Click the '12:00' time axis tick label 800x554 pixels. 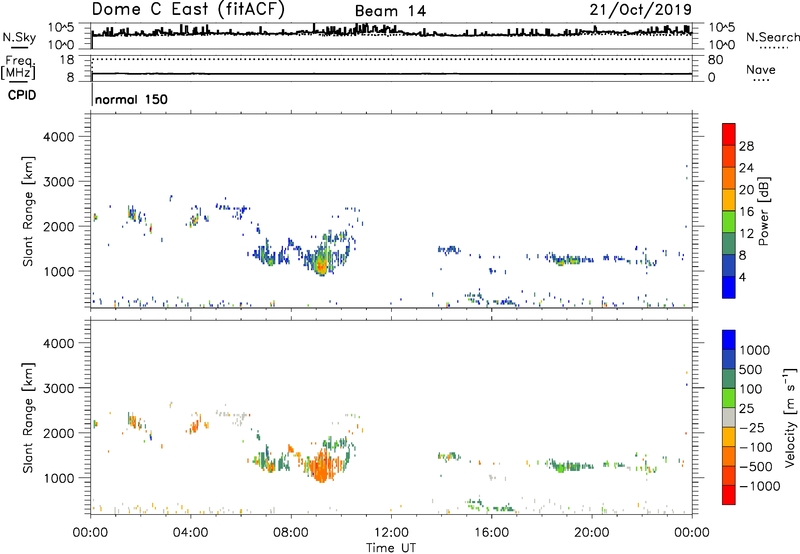391,533
